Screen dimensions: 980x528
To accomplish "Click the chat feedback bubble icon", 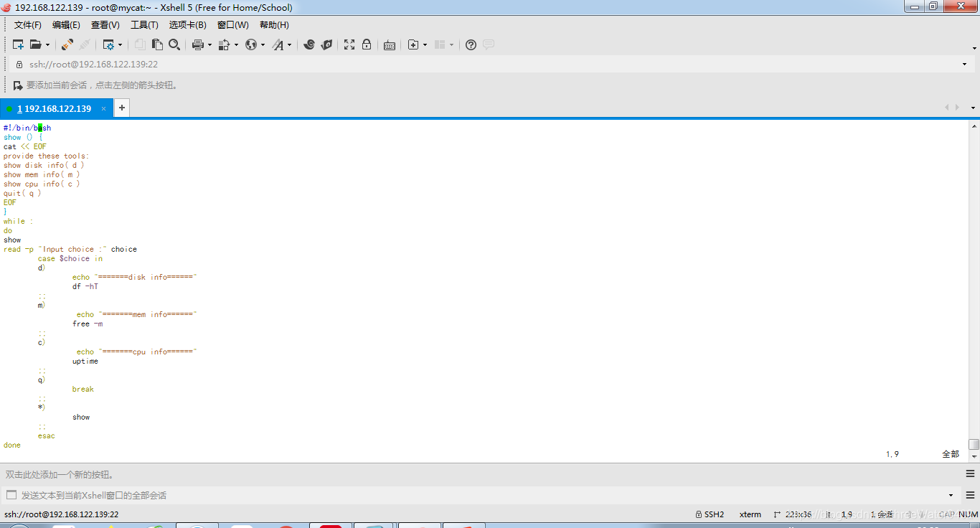I will 489,44.
